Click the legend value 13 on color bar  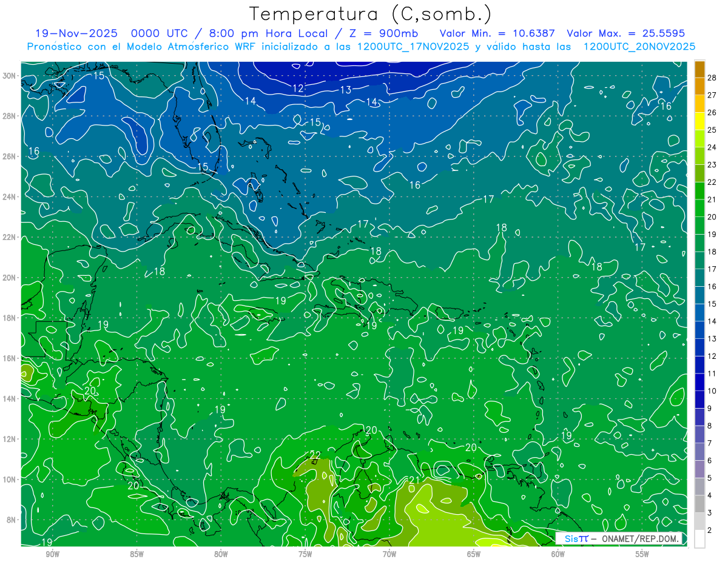tap(712, 338)
